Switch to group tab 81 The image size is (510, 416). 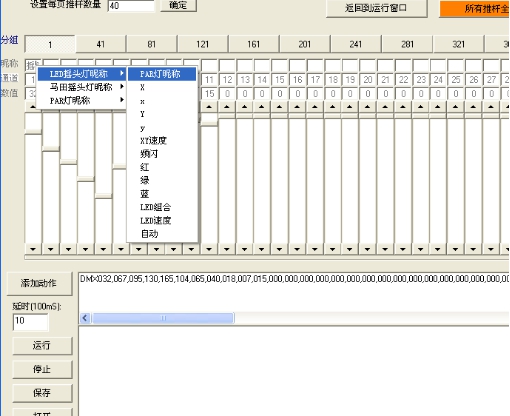pos(152,44)
